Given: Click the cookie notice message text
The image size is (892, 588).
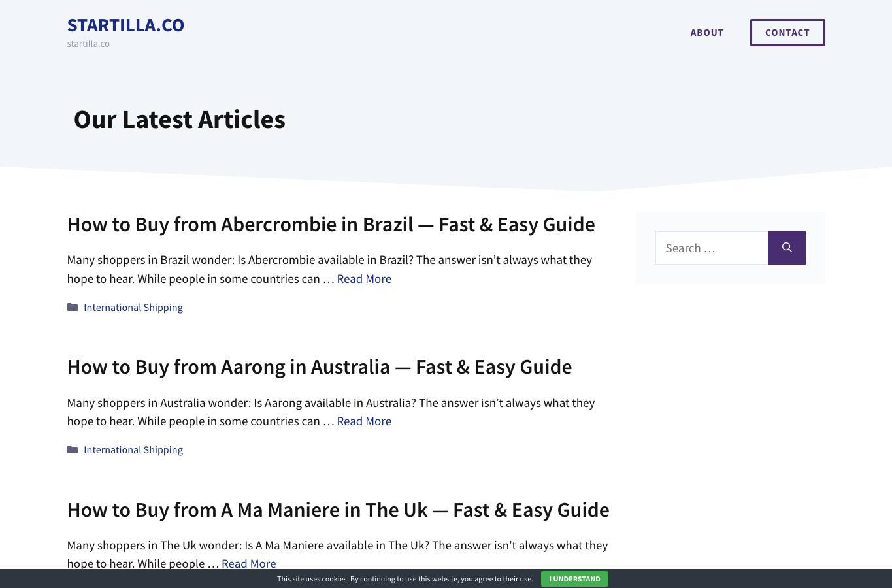Looking at the screenshot, I should tap(405, 579).
